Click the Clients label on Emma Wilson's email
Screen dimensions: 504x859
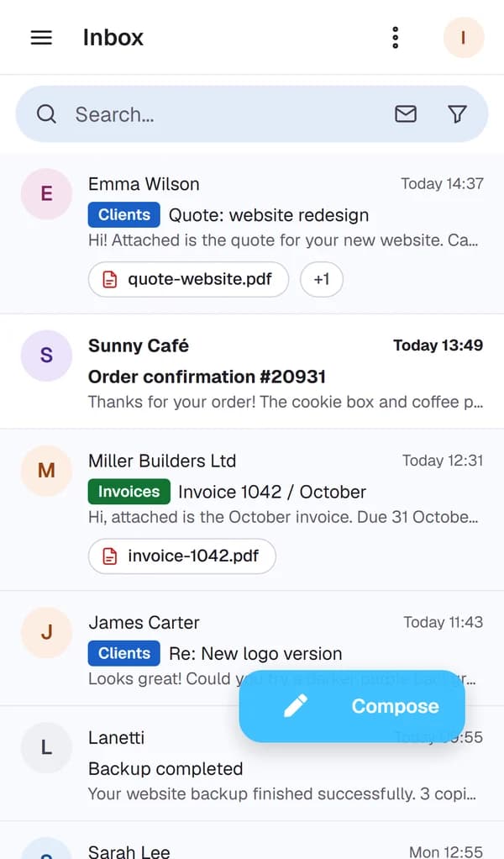124,215
